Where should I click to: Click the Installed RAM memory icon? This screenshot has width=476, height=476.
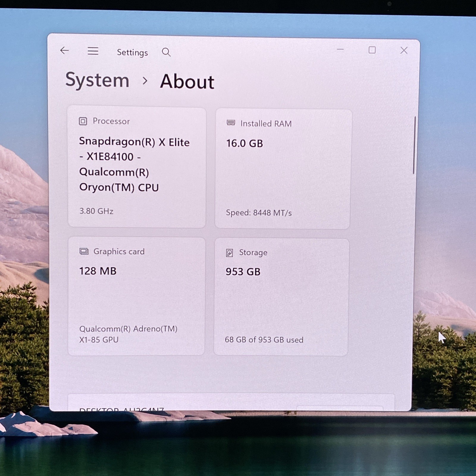(231, 123)
